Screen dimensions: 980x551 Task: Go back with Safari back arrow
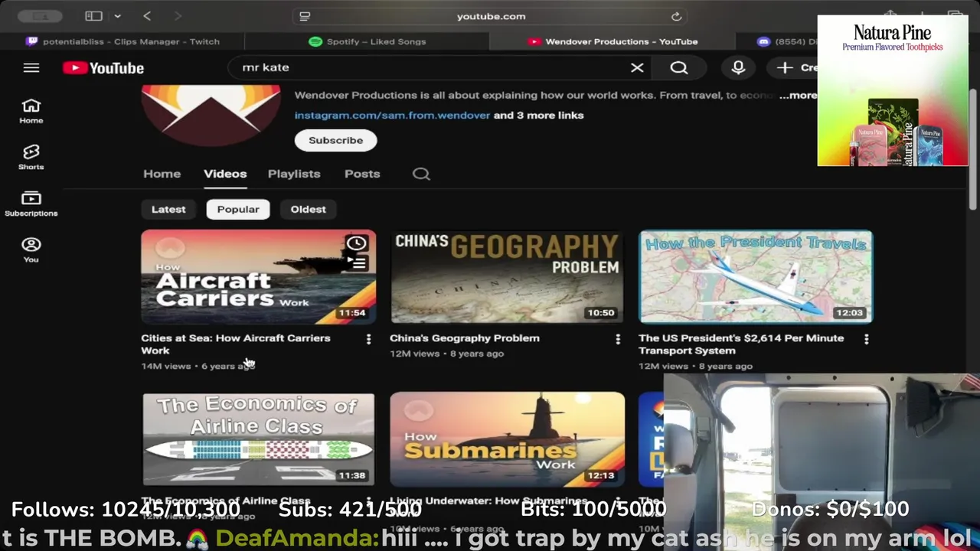pos(147,16)
